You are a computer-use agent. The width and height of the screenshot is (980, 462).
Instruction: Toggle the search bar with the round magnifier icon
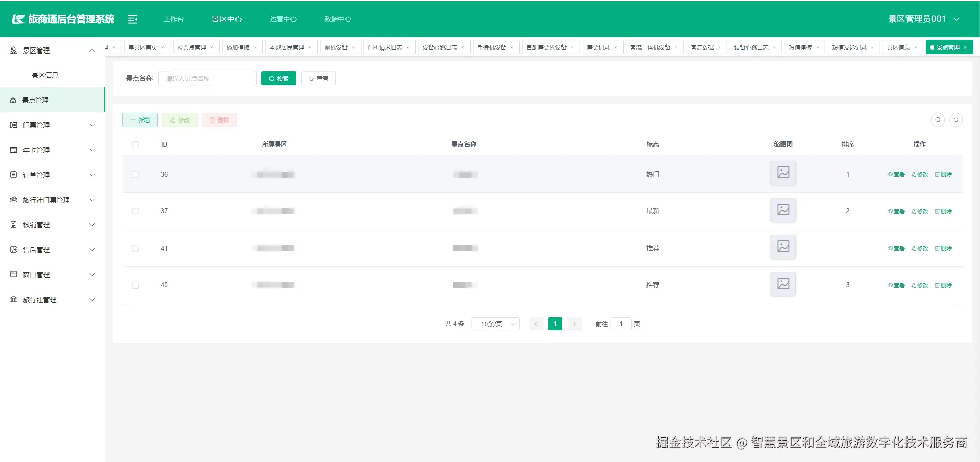tap(938, 120)
